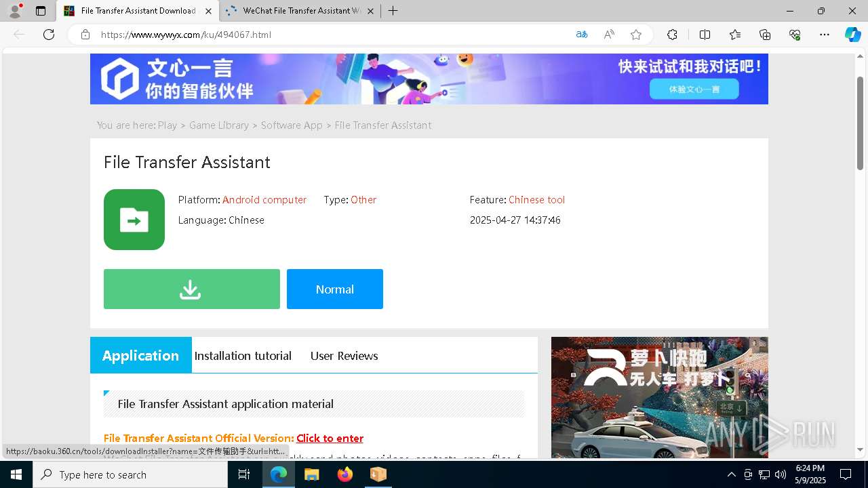Viewport: 868px width, 488px height.
Task: View site information padlock icon
Action: pyautogui.click(x=85, y=35)
